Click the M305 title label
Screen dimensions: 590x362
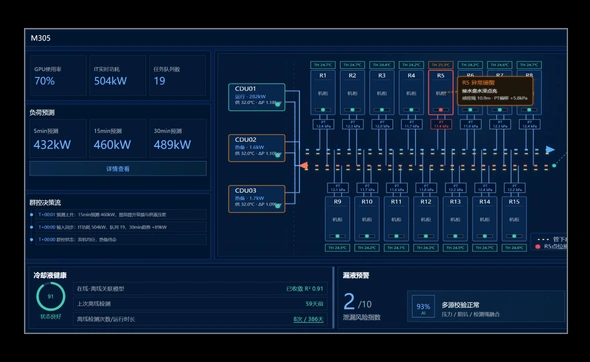40,38
